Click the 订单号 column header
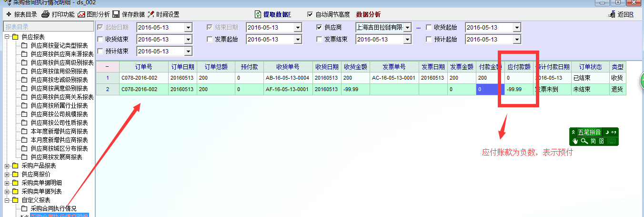 pos(143,67)
